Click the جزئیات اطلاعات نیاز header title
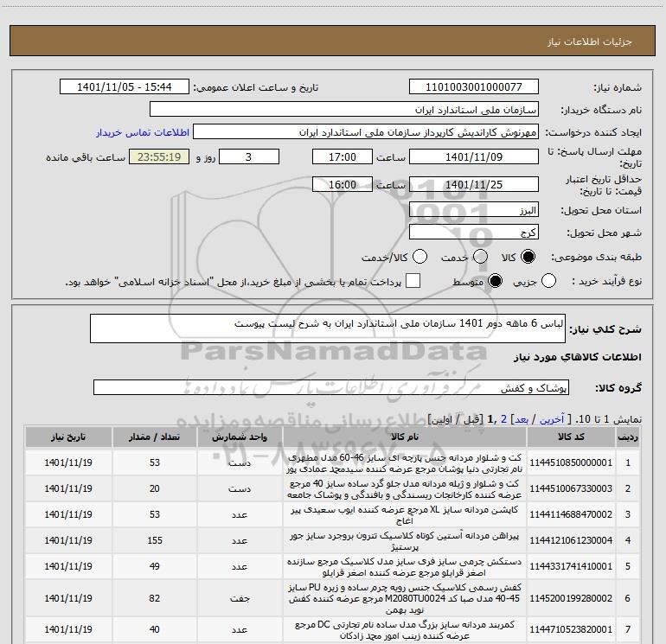The width and height of the screenshot is (666, 644). point(590,41)
